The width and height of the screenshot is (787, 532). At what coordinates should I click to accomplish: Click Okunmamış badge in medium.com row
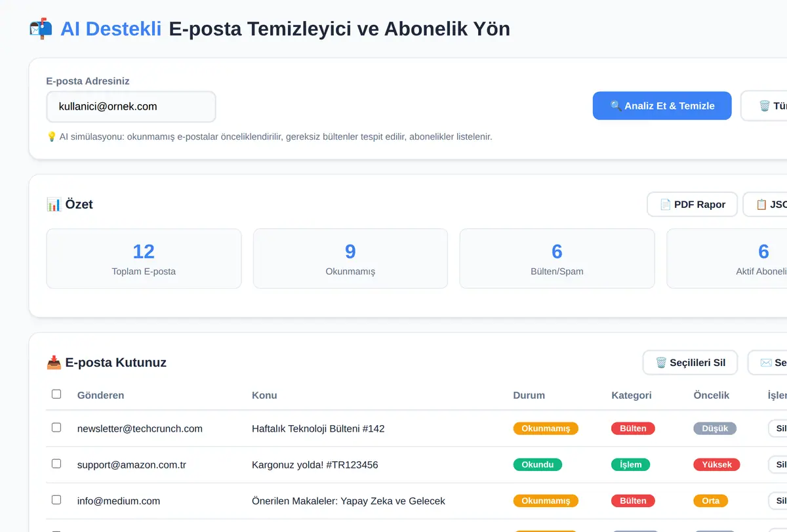[546, 501]
